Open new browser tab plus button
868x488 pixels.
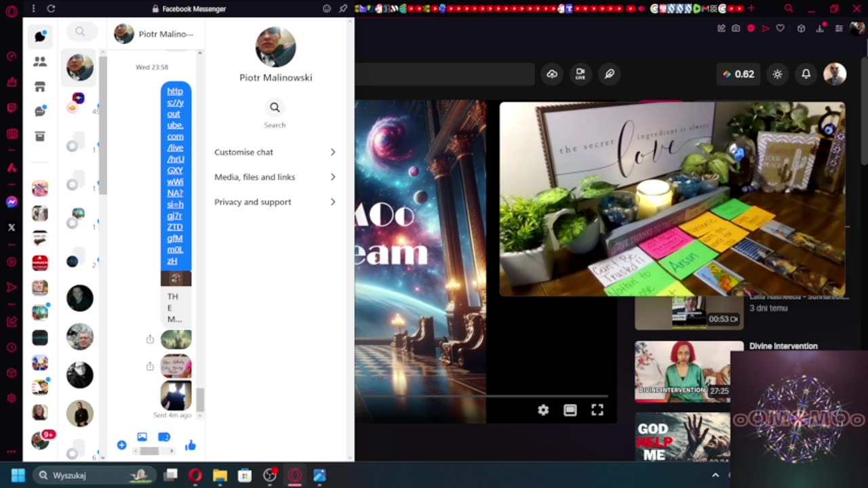pyautogui.click(x=751, y=9)
